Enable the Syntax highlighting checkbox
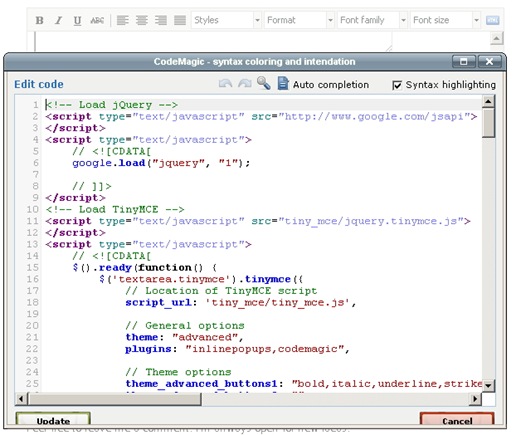The image size is (516, 435). pyautogui.click(x=397, y=85)
